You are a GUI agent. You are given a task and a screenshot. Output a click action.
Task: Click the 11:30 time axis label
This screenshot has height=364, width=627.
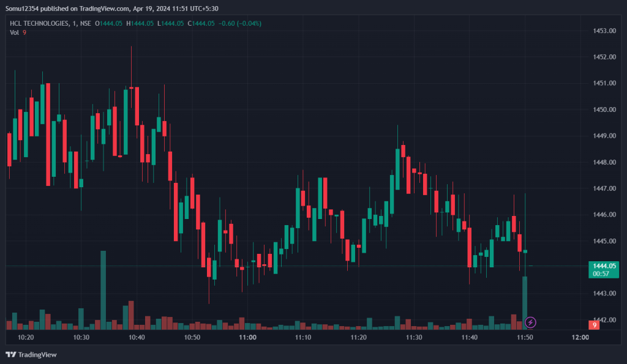414,337
